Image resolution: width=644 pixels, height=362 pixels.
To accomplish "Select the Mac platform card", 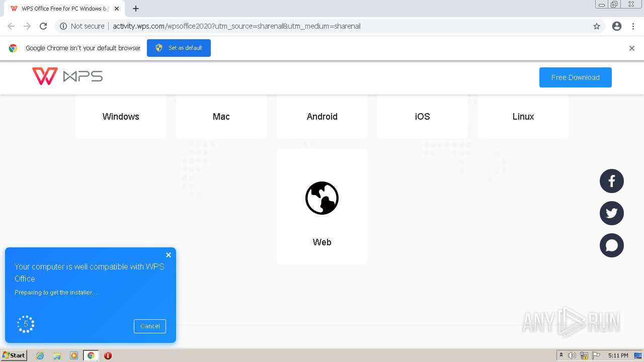I will pos(221,116).
